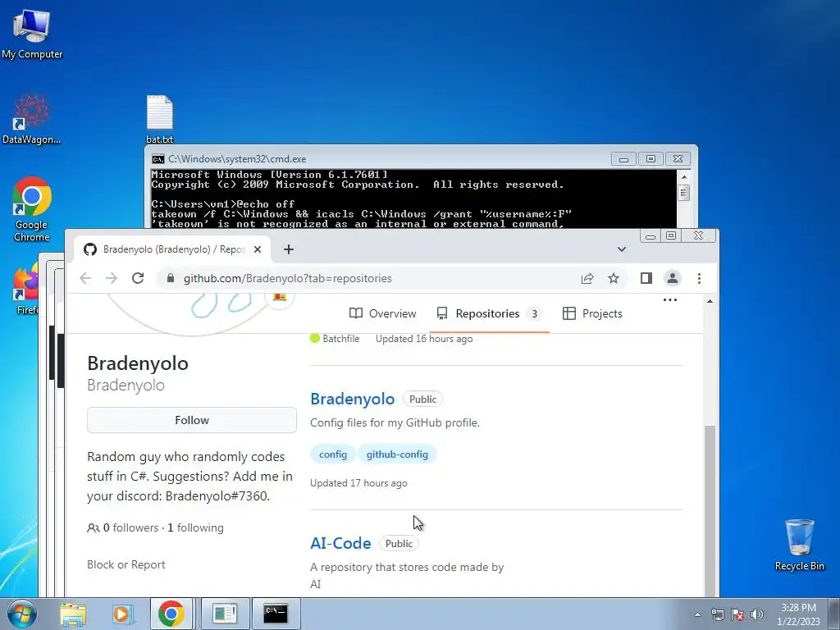Select the Google Chrome desktop shortcut
840x630 pixels.
[x=32, y=209]
